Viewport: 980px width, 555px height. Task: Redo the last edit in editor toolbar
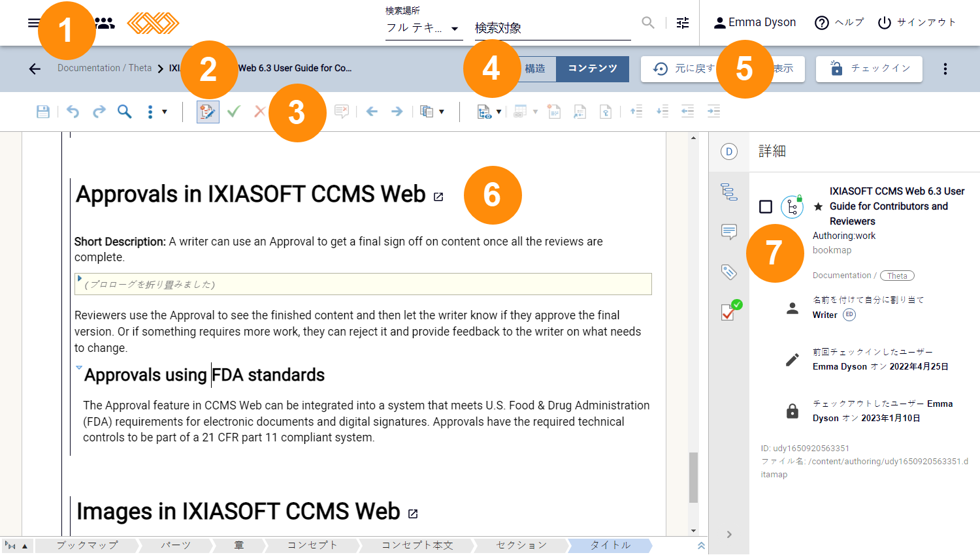pos(99,112)
